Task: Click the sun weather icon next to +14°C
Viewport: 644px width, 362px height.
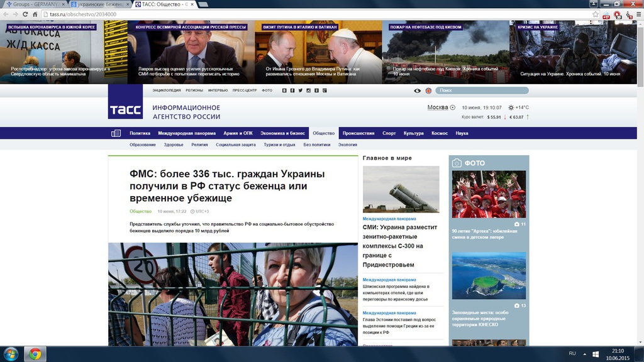Action: tap(511, 107)
